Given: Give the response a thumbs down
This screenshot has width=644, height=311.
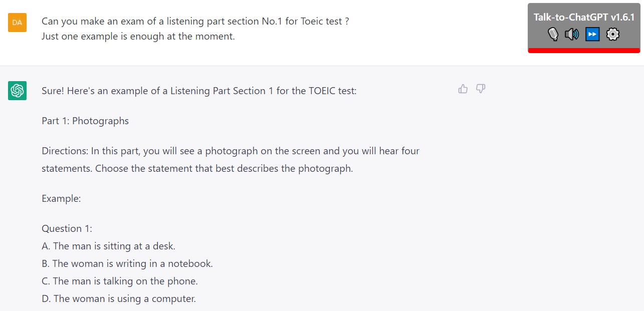Looking at the screenshot, I should coord(481,89).
